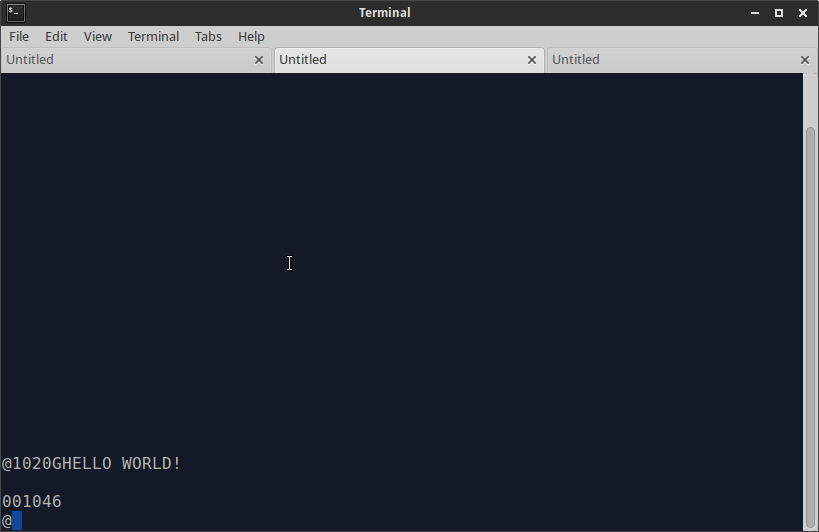Click the terminal app icon in title bar
Screen dimensions: 819x532
coord(14,13)
